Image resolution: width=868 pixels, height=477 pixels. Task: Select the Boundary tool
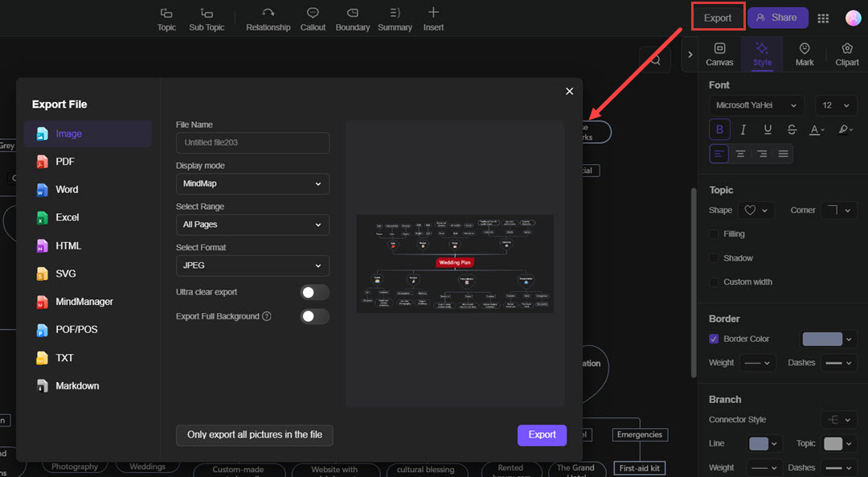pos(352,14)
